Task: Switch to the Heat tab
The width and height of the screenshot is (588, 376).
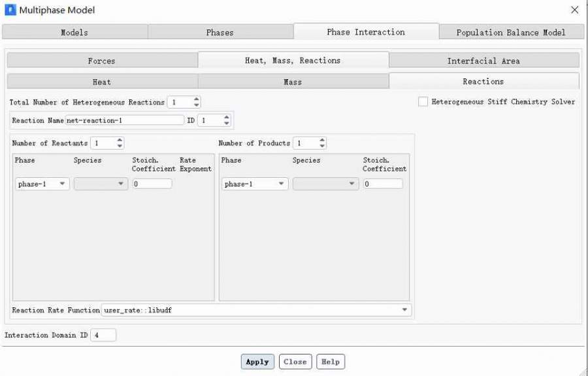Action: click(x=102, y=82)
